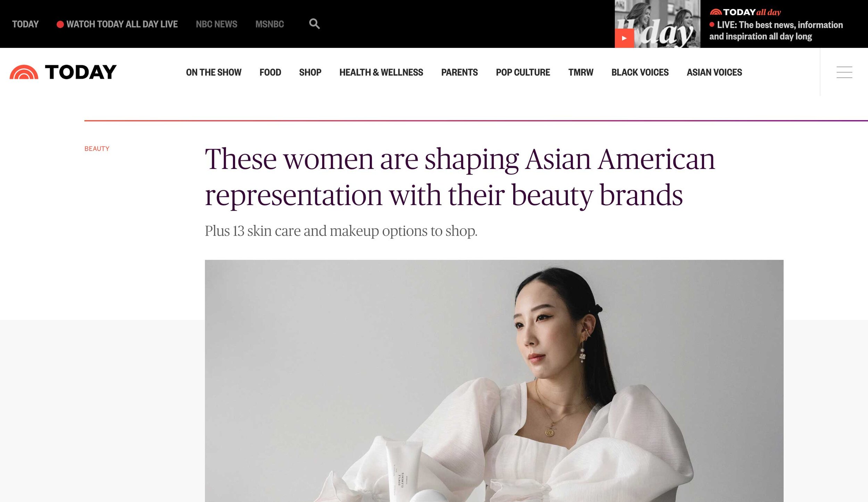Click the Beauty category label
This screenshot has width=868, height=502.
click(97, 148)
